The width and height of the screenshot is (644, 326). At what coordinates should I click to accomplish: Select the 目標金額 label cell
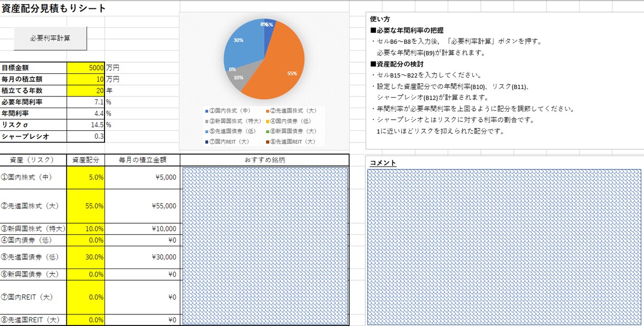33,68
